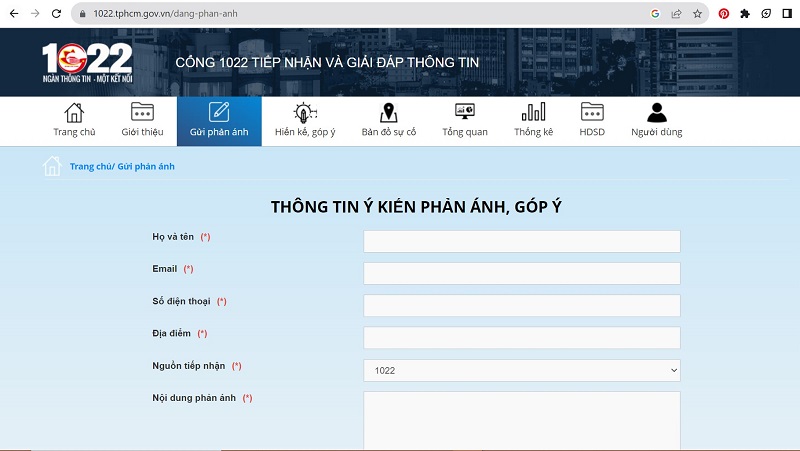
Task: Click the Trang chủ home icon in navigation
Action: tap(74, 112)
